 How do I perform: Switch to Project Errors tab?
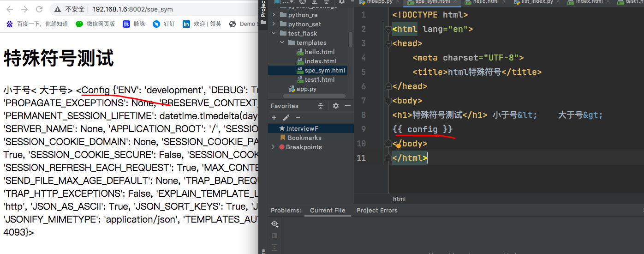(x=377, y=210)
